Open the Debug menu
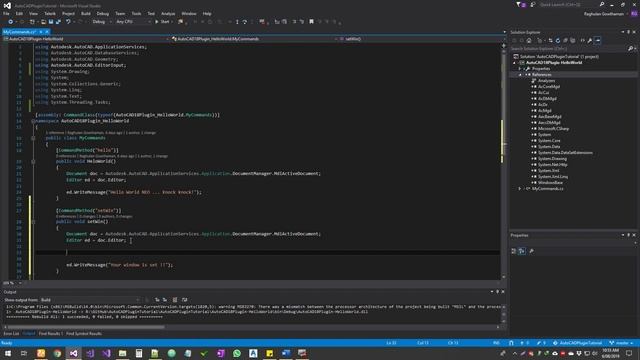Viewport: 640px width, 360px height. coord(102,13)
